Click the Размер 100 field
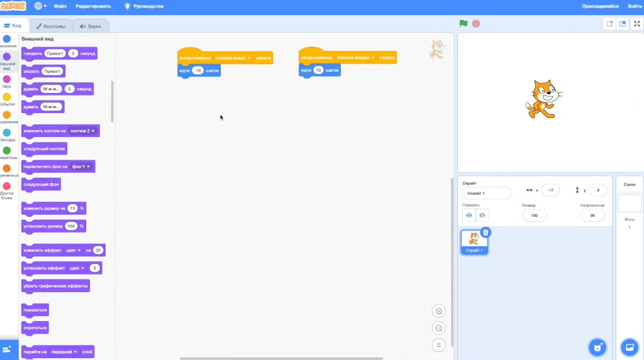The height and width of the screenshot is (360, 644). [x=535, y=215]
